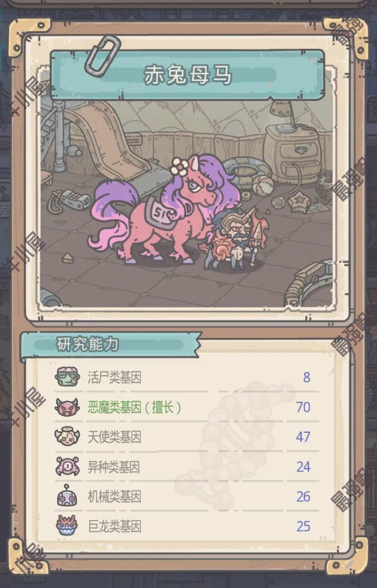Select the 恶魔类基因 (擅长) label

(135, 407)
